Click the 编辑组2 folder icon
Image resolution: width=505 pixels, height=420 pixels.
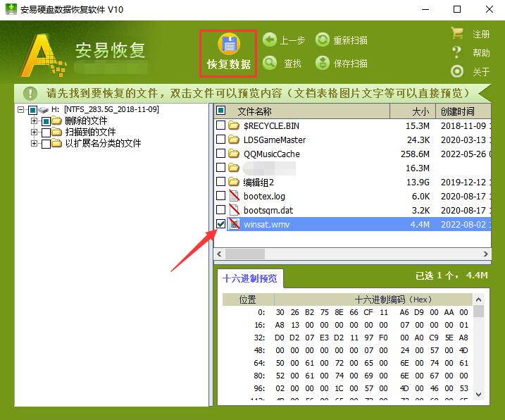[x=234, y=182]
